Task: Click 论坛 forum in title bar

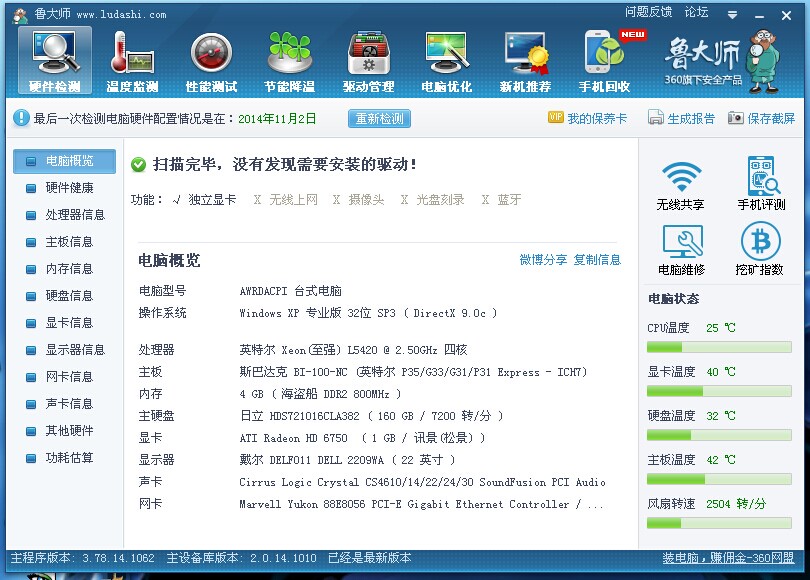Action: (x=696, y=12)
